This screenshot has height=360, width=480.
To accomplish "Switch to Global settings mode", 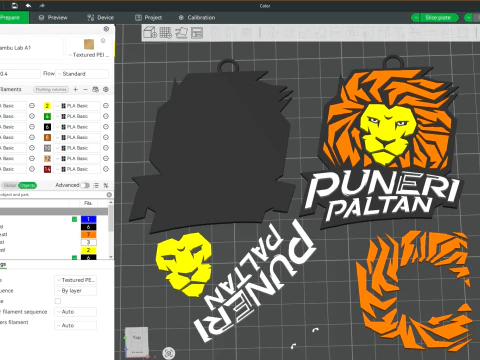I will pyautogui.click(x=10, y=185).
